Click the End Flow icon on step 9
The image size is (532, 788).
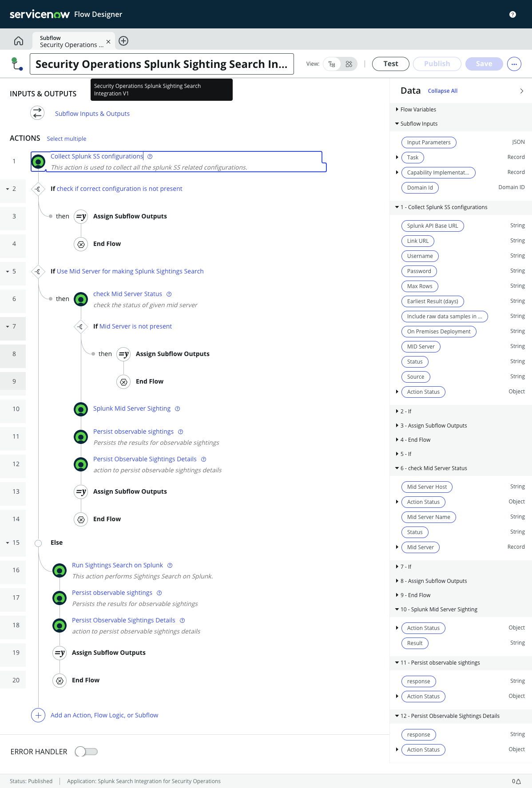coord(123,382)
